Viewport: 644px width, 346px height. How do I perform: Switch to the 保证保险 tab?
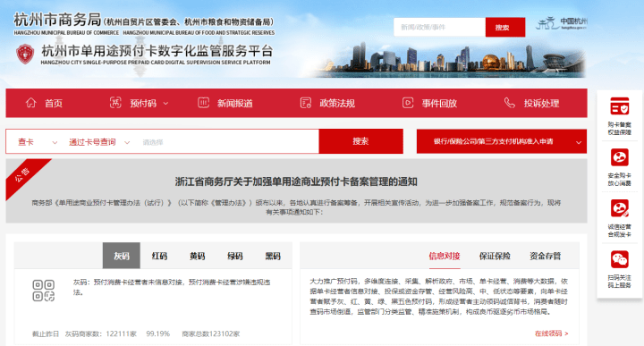[x=495, y=256]
